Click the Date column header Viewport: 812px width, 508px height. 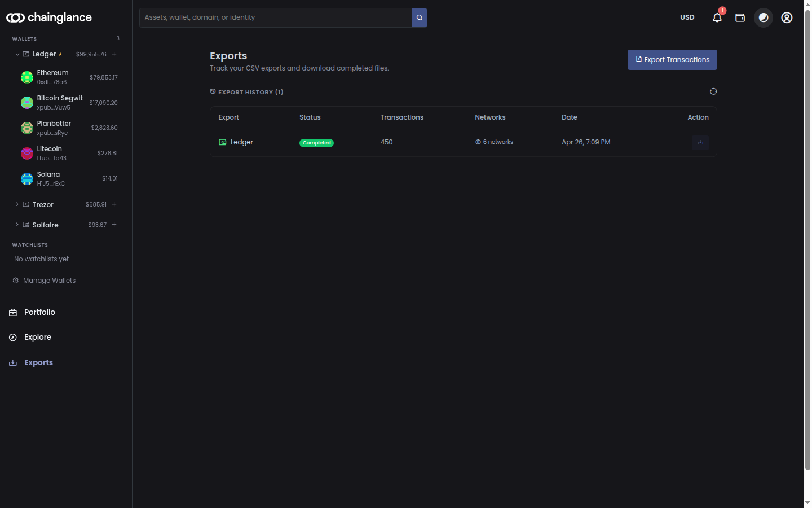[x=570, y=117]
